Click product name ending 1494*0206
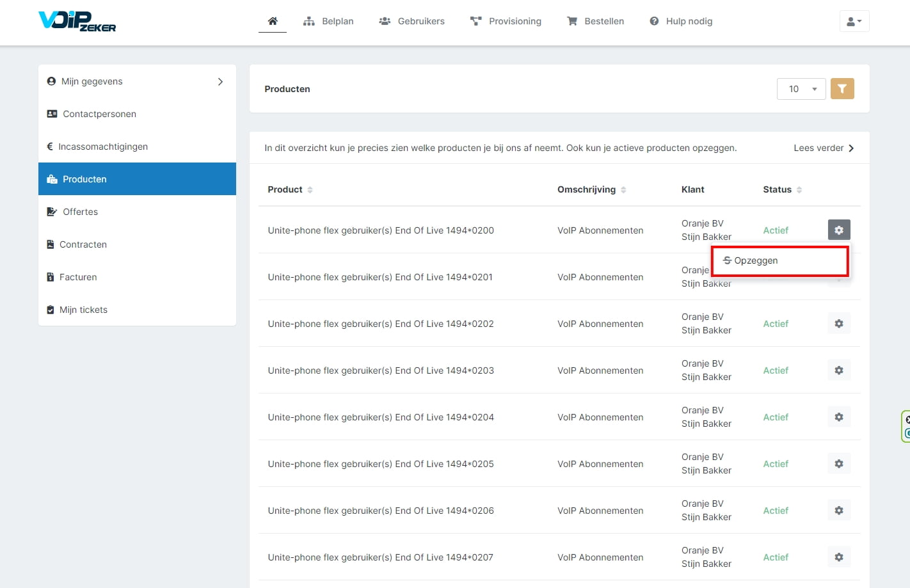Viewport: 910px width, 588px height. [381, 511]
